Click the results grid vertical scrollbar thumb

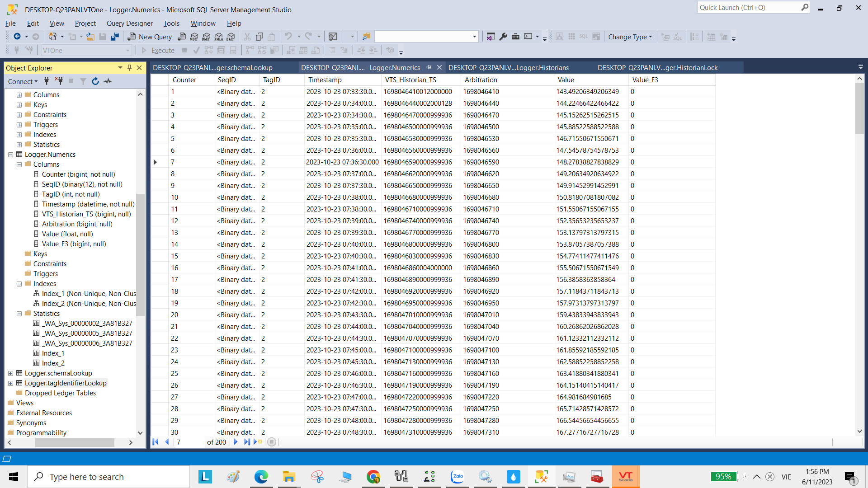(859, 108)
